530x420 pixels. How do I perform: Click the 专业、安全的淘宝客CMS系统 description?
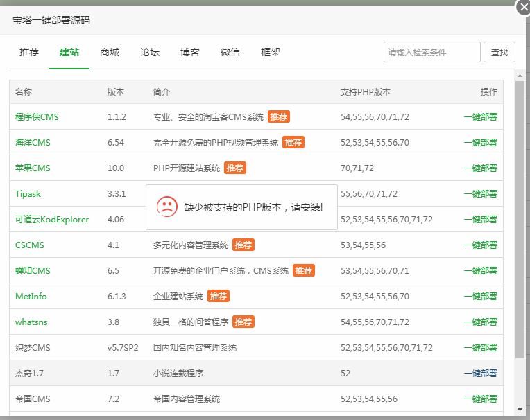[x=208, y=117]
